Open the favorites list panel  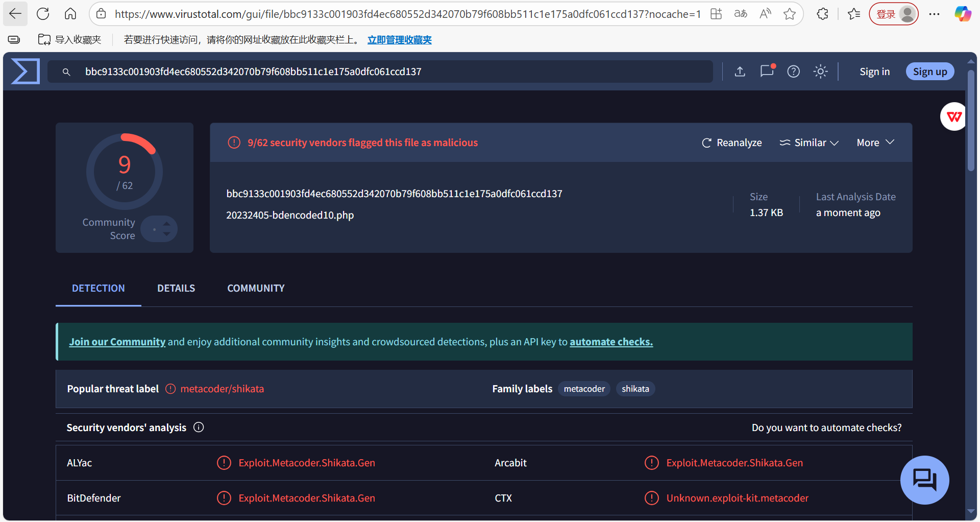(x=854, y=14)
